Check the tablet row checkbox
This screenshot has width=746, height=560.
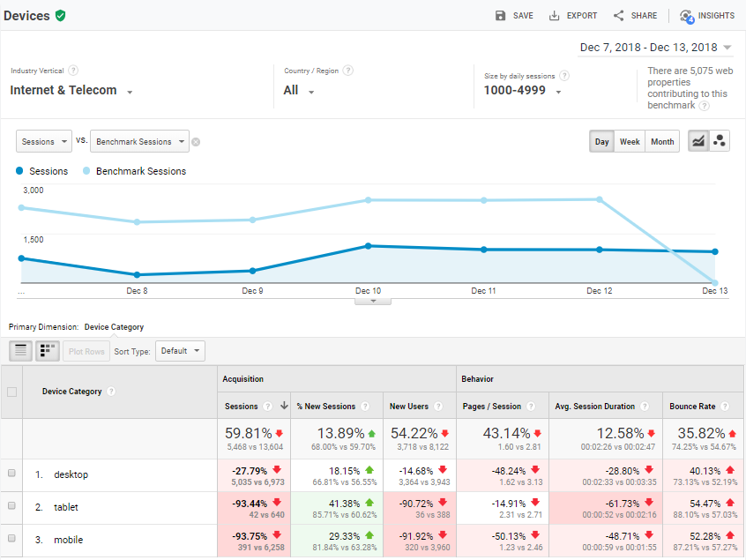click(12, 507)
